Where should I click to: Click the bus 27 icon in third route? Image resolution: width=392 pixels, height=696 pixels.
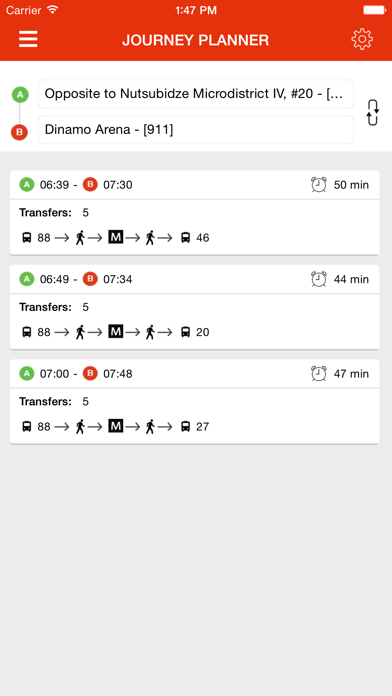click(x=185, y=427)
